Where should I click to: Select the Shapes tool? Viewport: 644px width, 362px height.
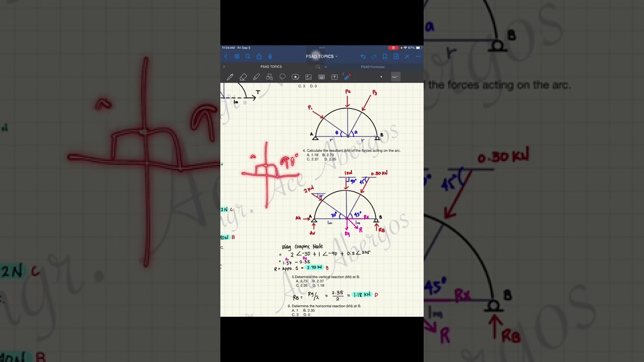269,77
